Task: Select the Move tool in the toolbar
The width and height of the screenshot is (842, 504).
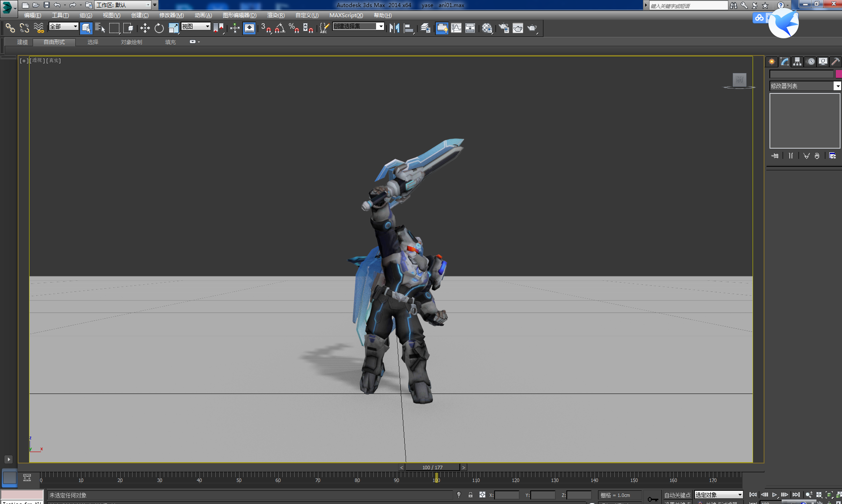Action: coord(145,28)
